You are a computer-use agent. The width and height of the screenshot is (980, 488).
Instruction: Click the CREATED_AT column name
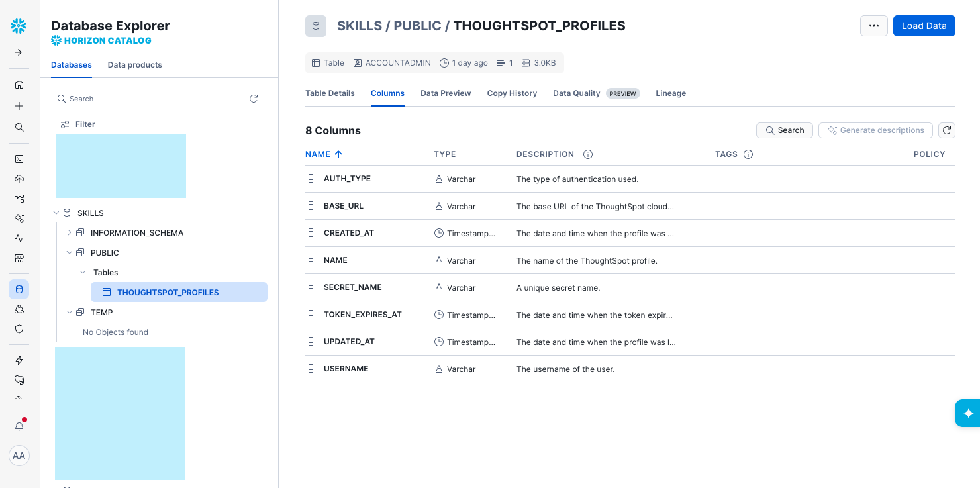click(349, 233)
